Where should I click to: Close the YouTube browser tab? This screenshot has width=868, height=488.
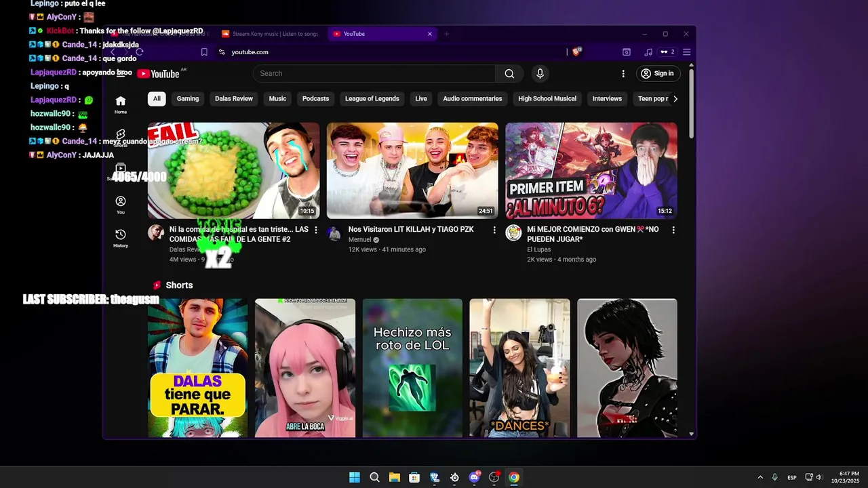pyautogui.click(x=429, y=34)
